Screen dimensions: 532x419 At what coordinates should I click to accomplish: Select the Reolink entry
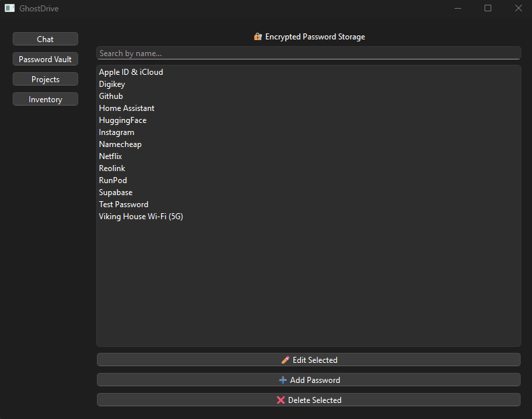pos(308,168)
